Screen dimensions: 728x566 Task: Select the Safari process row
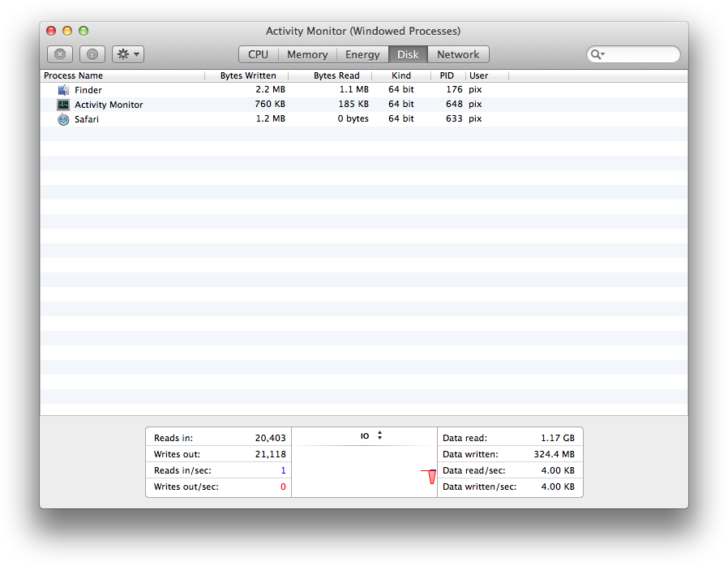click(243, 119)
